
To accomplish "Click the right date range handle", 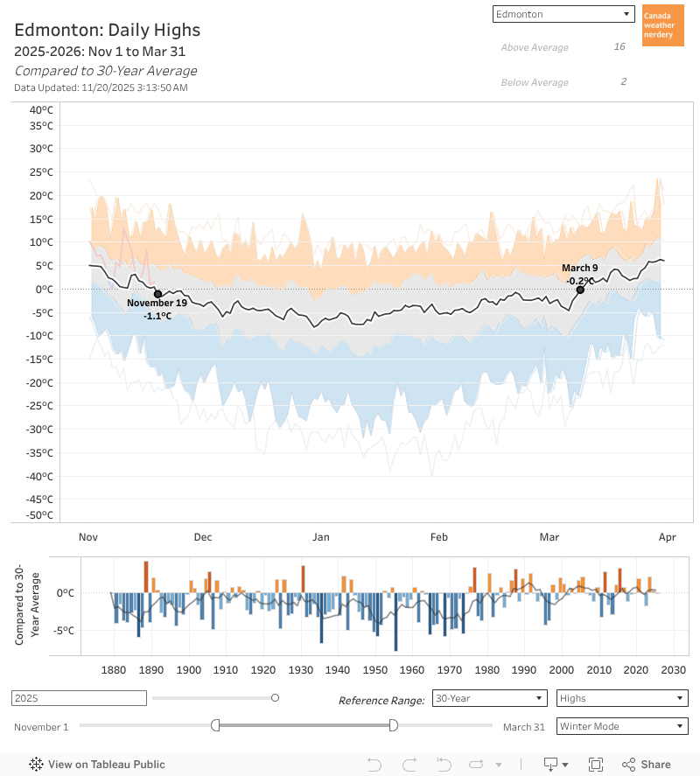I will pyautogui.click(x=393, y=725).
